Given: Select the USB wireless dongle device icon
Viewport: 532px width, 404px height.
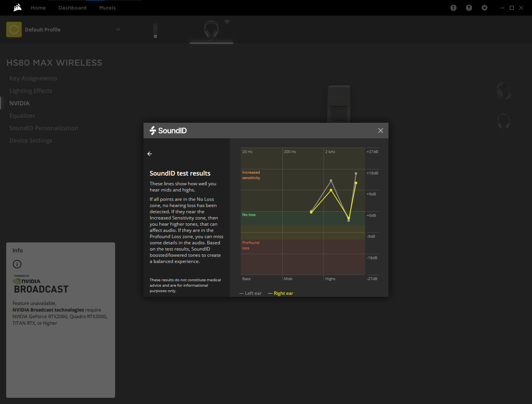Looking at the screenshot, I should (155, 31).
